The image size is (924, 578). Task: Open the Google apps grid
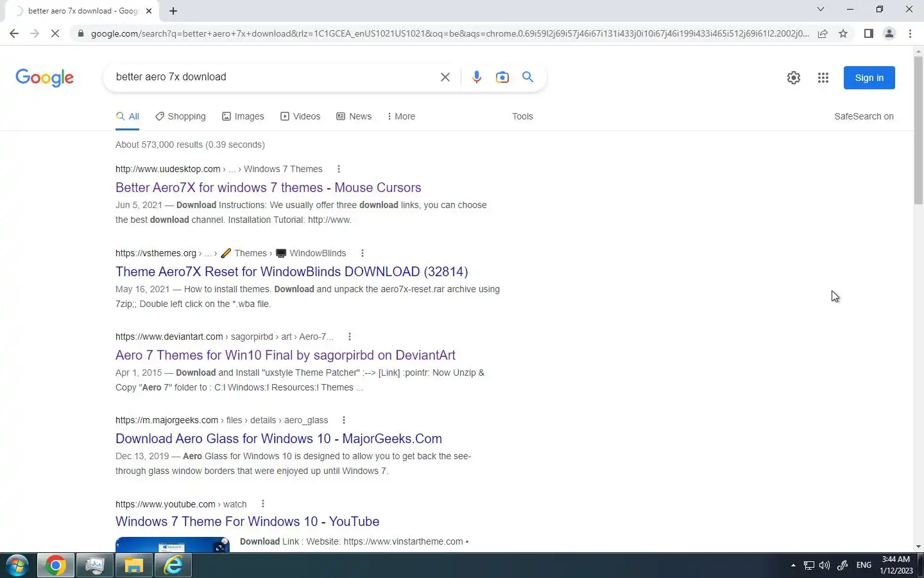[823, 78]
